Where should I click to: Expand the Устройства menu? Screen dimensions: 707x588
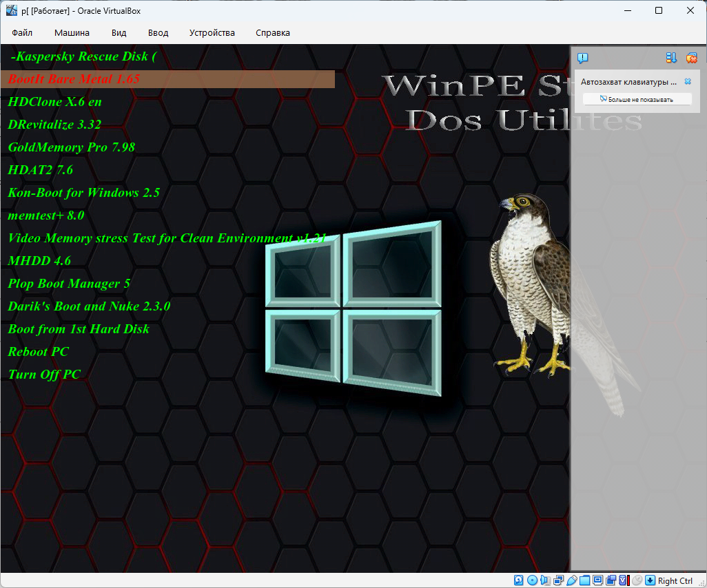[212, 32]
